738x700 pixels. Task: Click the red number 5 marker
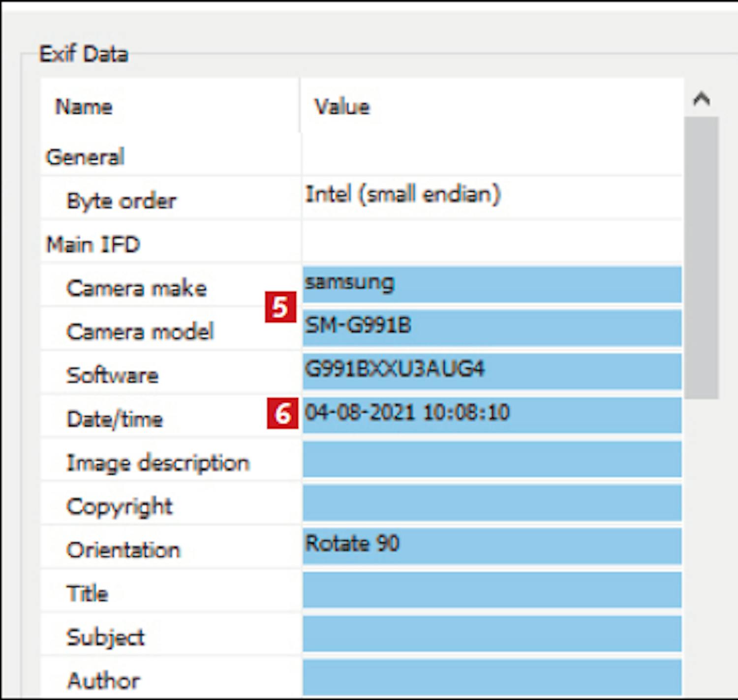[x=280, y=307]
